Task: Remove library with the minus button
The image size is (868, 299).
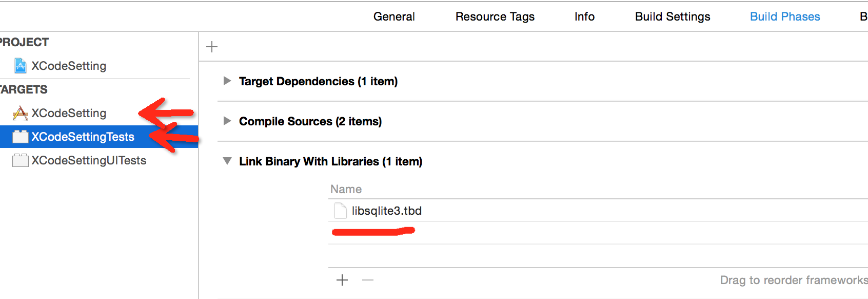Action: click(368, 280)
